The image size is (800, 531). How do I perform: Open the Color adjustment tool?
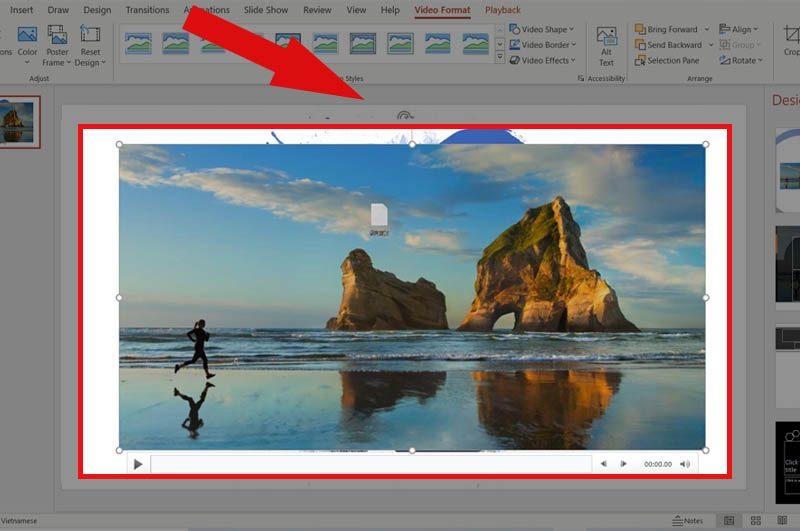coord(27,45)
